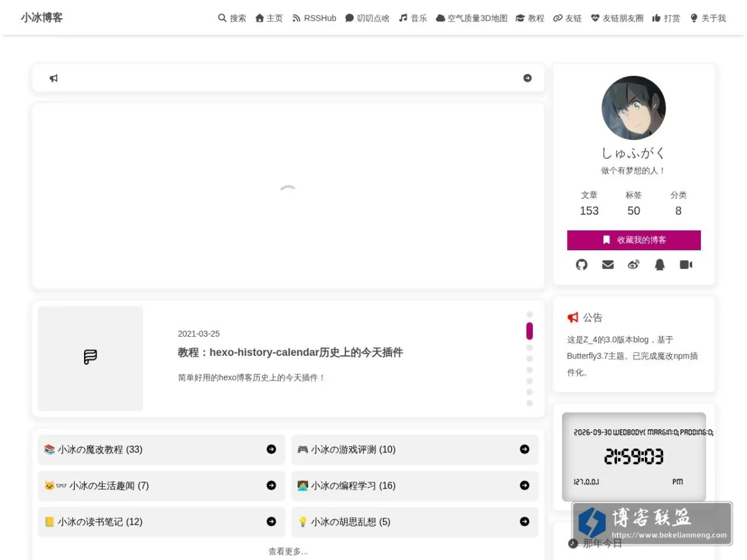Click the megaphone icon in top notice bar
Image resolution: width=747 pixels, height=560 pixels.
tap(54, 78)
